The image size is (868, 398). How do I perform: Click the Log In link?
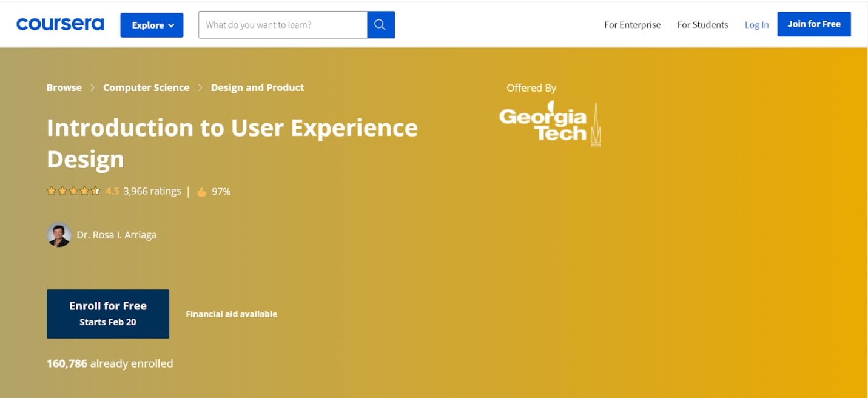click(756, 25)
